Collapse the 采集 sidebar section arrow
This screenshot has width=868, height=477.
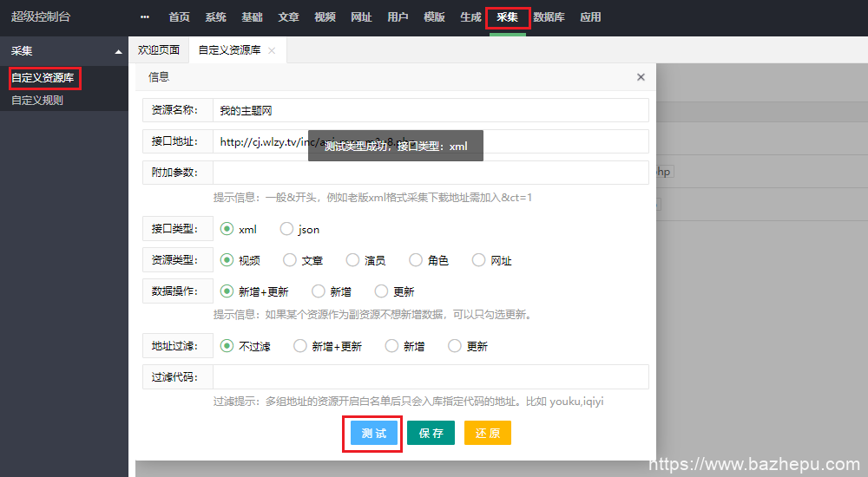[x=118, y=52]
